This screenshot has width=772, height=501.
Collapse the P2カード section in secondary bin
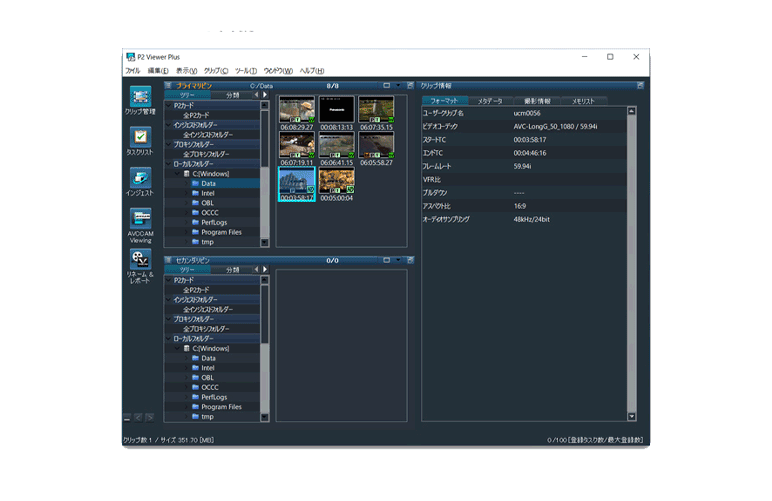[x=169, y=280]
